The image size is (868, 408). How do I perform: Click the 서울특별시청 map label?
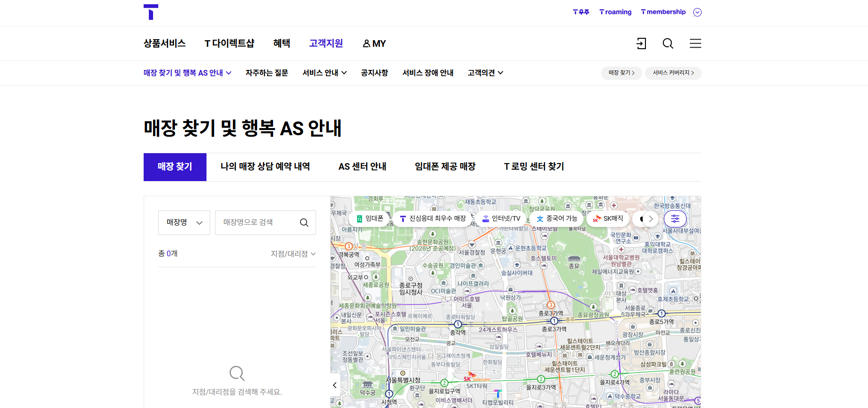pyautogui.click(x=403, y=380)
